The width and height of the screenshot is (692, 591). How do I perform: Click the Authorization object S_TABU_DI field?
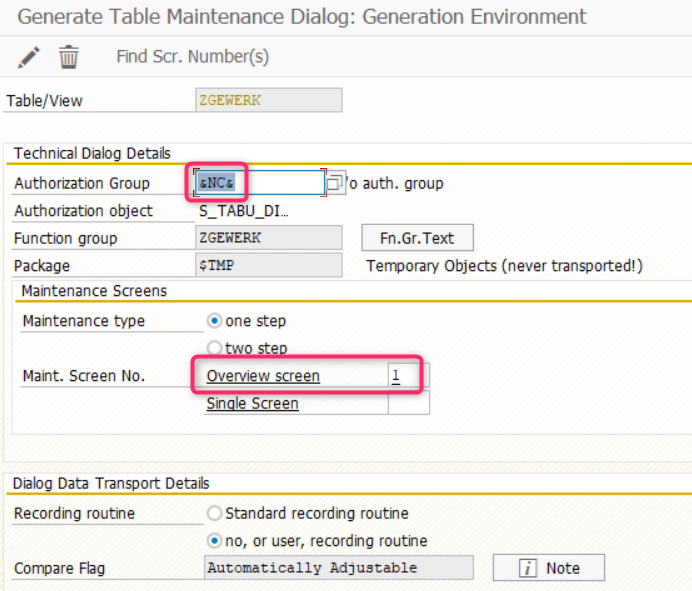coord(244,211)
